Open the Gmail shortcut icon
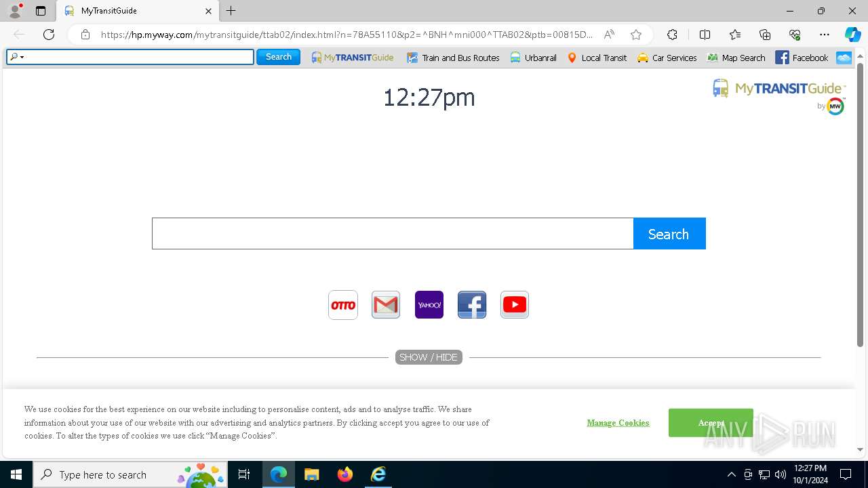This screenshot has height=488, width=868. 386,305
